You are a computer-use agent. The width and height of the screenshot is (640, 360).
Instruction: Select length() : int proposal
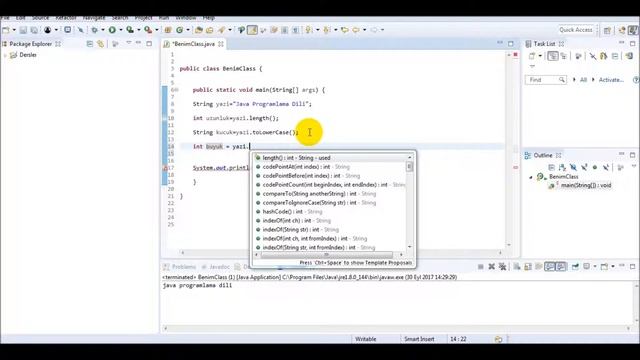pos(330,158)
